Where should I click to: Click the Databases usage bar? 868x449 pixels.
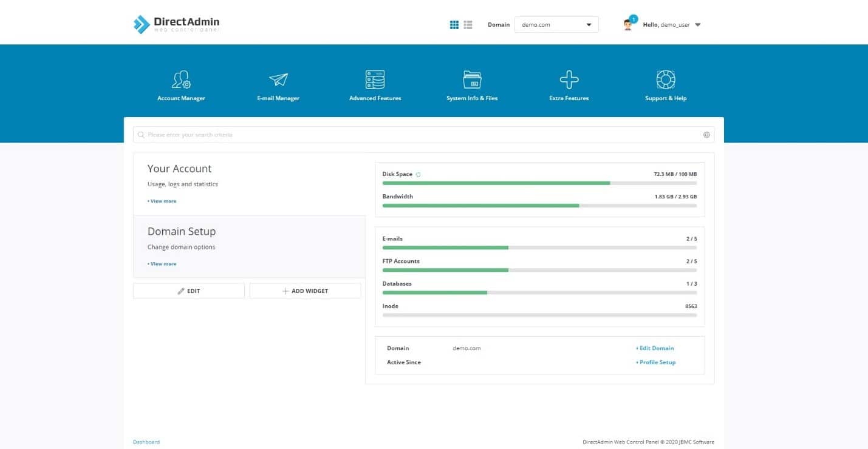click(x=539, y=292)
